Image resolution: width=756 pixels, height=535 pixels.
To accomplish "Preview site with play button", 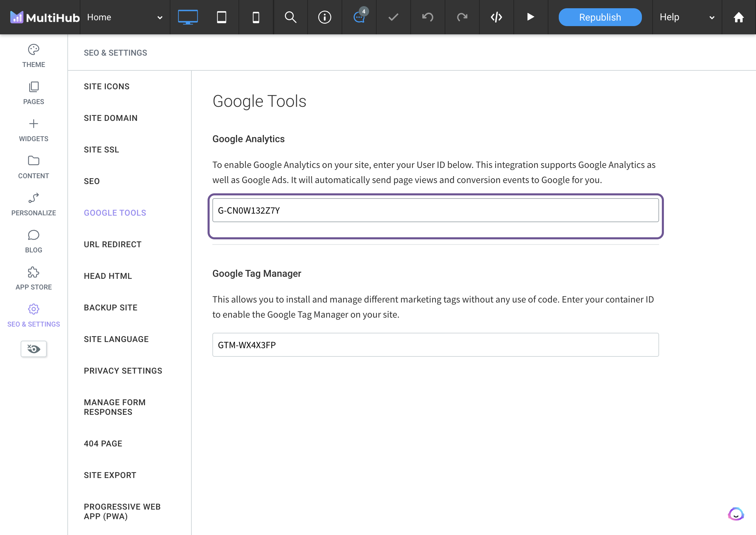I will 531,17.
